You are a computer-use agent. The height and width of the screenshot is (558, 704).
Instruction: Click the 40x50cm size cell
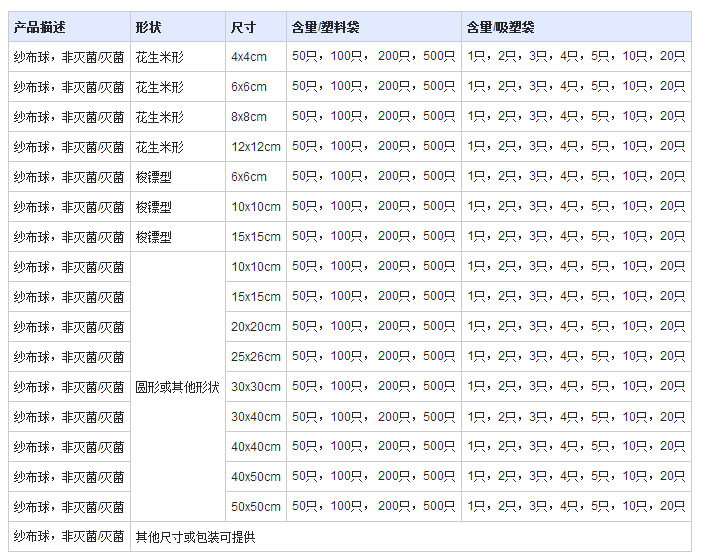pos(256,477)
